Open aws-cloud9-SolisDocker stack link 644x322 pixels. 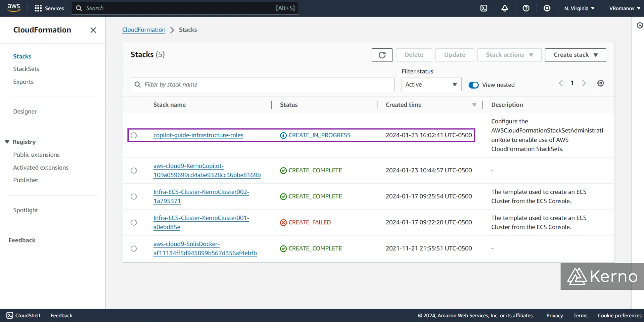[x=205, y=249]
